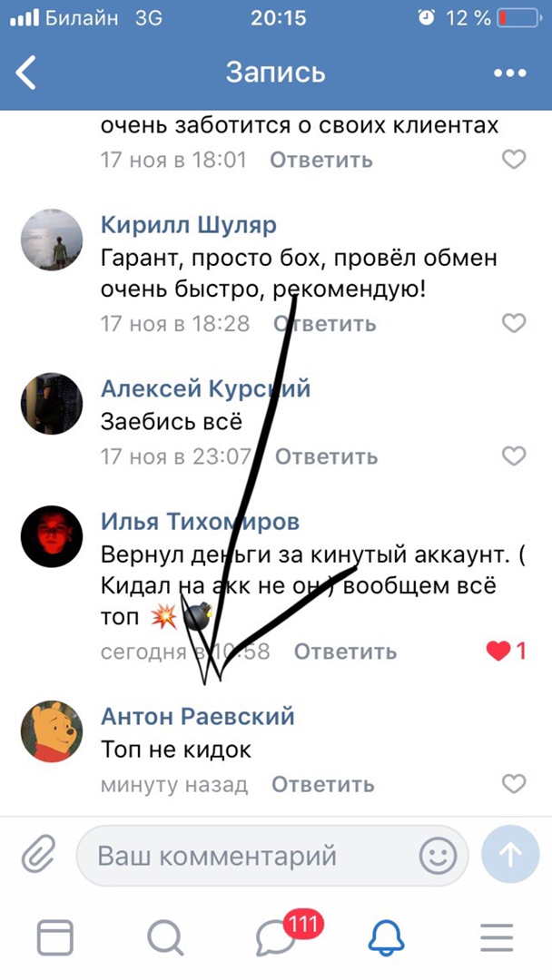Tap the paperclip attachment icon
The image size is (552, 980).
tap(38, 855)
